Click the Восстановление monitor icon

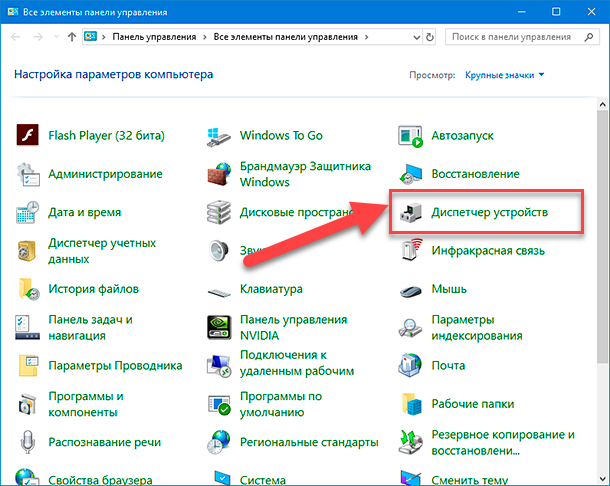click(x=410, y=174)
